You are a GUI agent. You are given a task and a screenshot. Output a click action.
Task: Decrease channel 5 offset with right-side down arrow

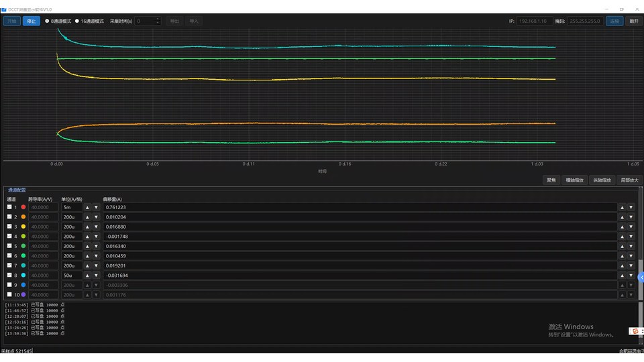(x=631, y=246)
